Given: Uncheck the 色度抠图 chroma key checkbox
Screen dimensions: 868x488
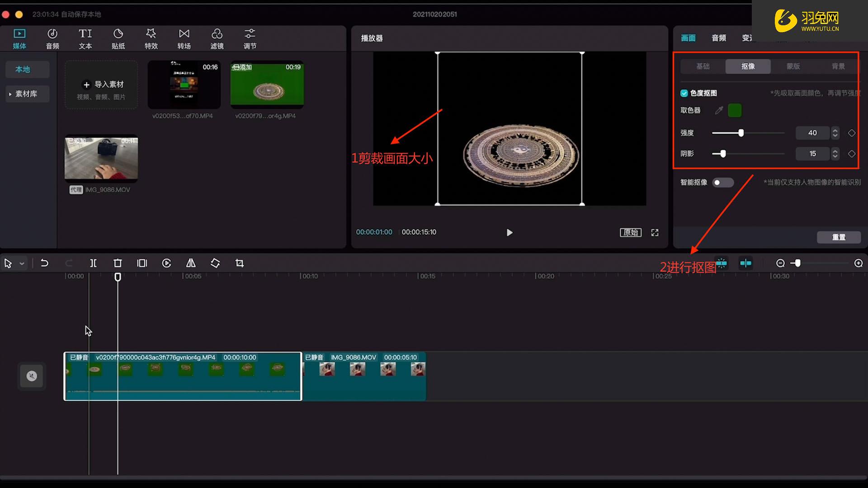Looking at the screenshot, I should coord(684,93).
